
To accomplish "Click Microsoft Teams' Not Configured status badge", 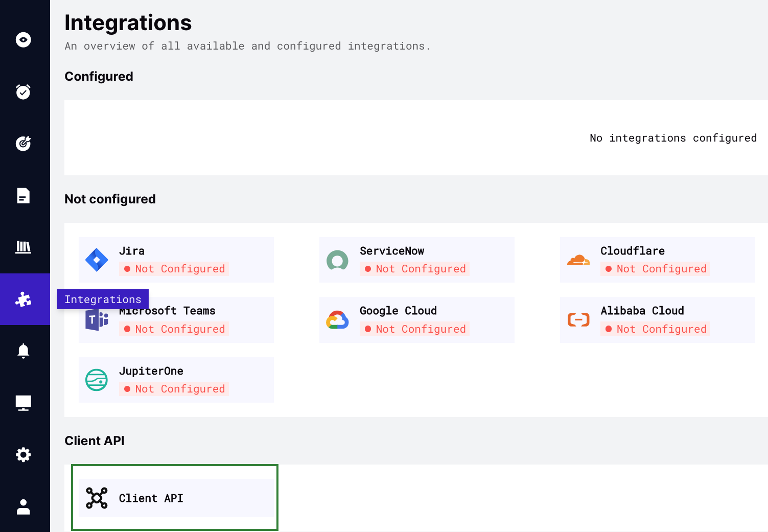I will pyautogui.click(x=174, y=329).
